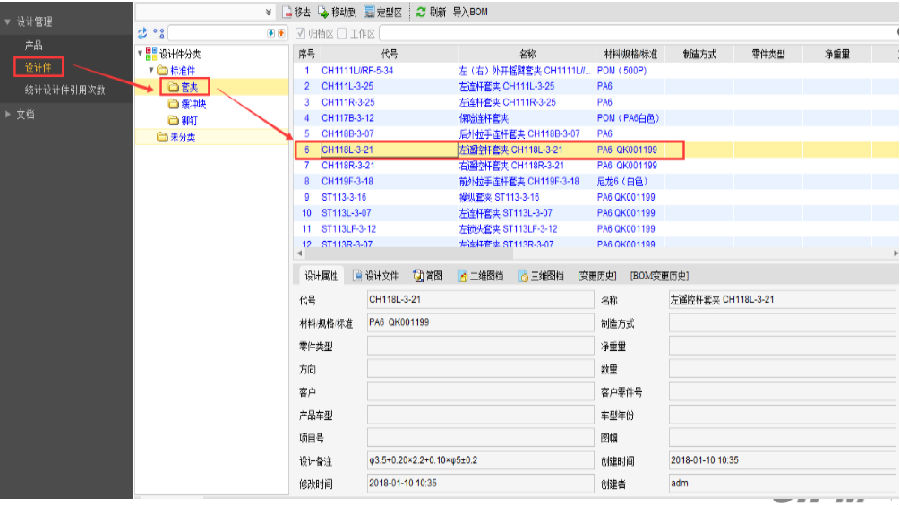The image size is (900, 505).
Task: Click the 移动到 (move to) toolbar button
Action: [x=337, y=12]
